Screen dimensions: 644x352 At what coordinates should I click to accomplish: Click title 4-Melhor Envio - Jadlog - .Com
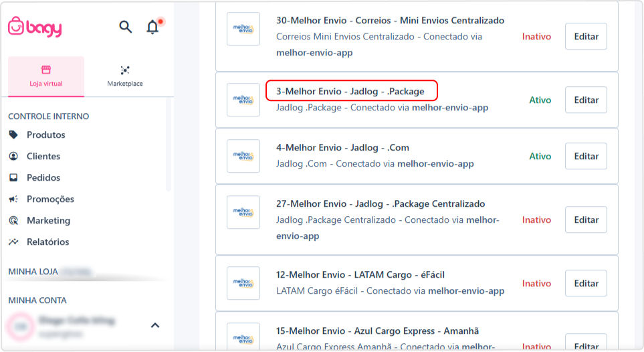(x=342, y=148)
